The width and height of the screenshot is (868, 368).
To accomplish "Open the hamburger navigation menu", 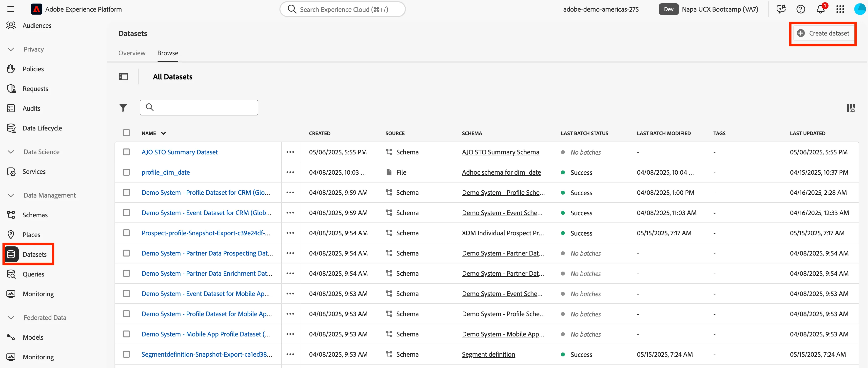I will pos(11,9).
